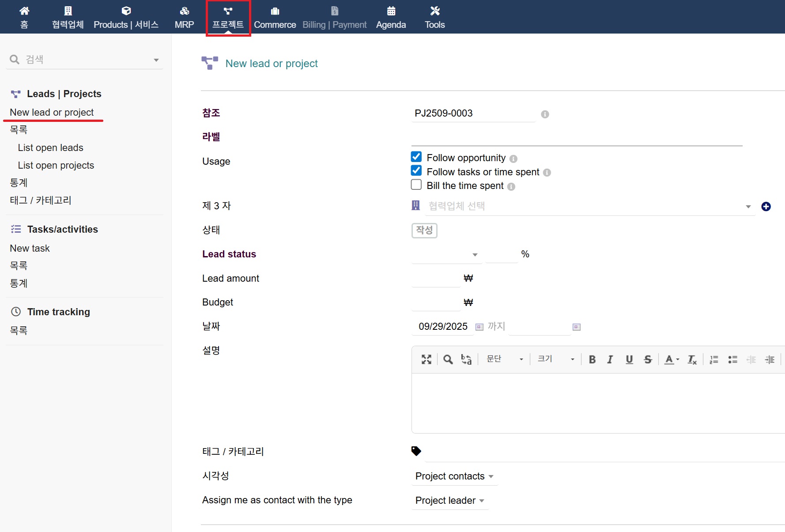Screen dimensions: 785x532
Task: Insert a numbered list in description
Action: coord(713,359)
